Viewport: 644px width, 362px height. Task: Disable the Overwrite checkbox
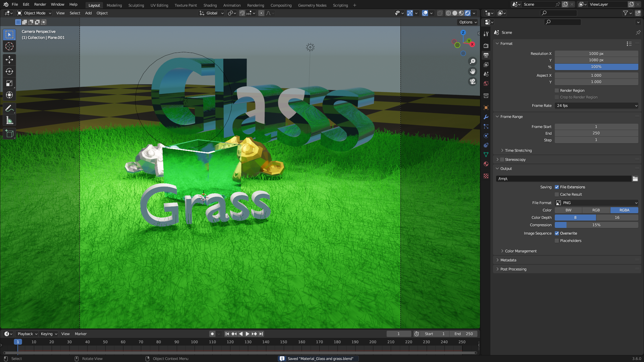[557, 233]
